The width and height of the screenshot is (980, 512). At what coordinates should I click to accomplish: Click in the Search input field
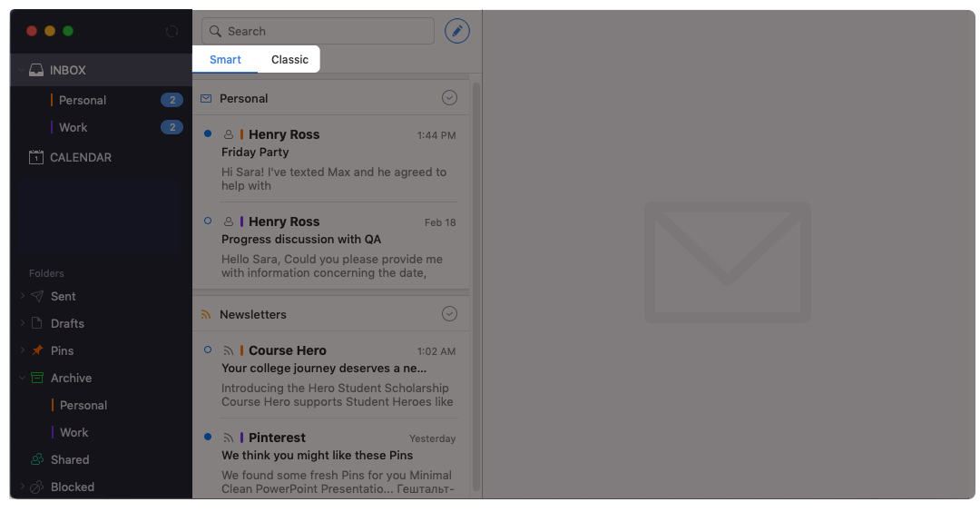pos(318,31)
